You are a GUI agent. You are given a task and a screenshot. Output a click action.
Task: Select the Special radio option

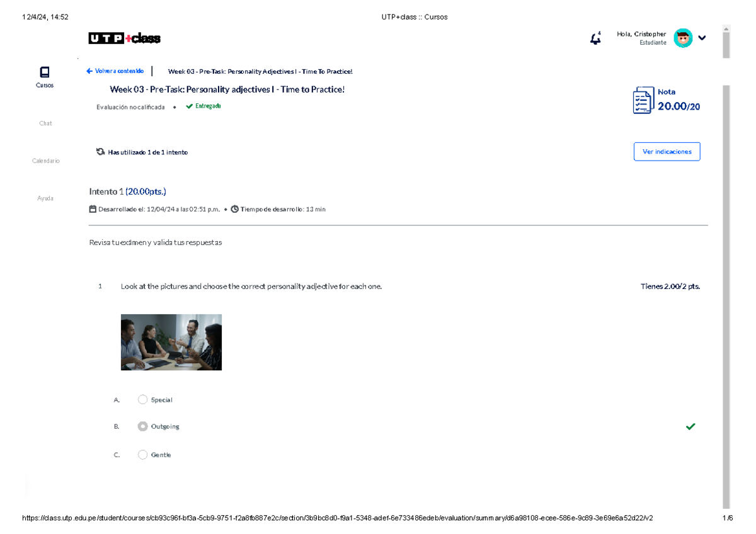coord(142,400)
